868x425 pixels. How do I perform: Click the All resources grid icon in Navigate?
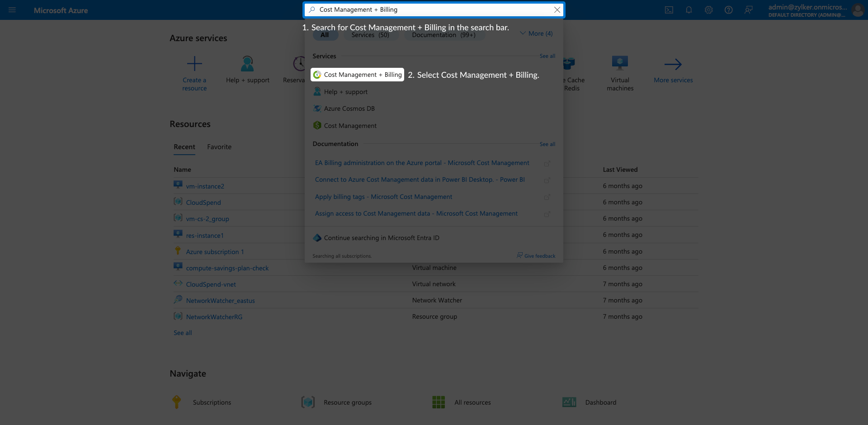tap(439, 402)
